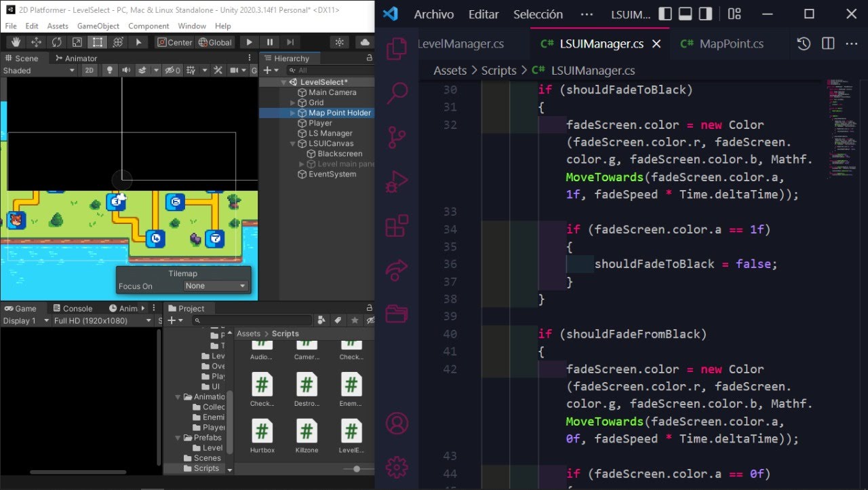The width and height of the screenshot is (868, 490).
Task: Split the VS Code editor right
Action: point(828,43)
